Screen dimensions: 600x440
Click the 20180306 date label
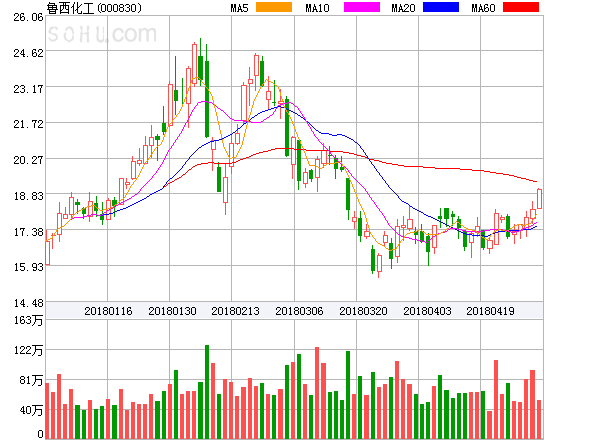pos(299,311)
